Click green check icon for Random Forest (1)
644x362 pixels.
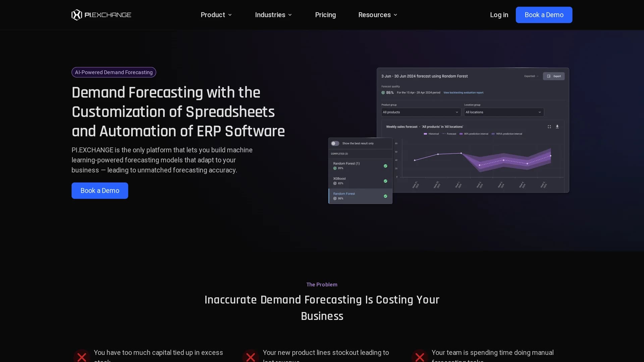pyautogui.click(x=385, y=166)
